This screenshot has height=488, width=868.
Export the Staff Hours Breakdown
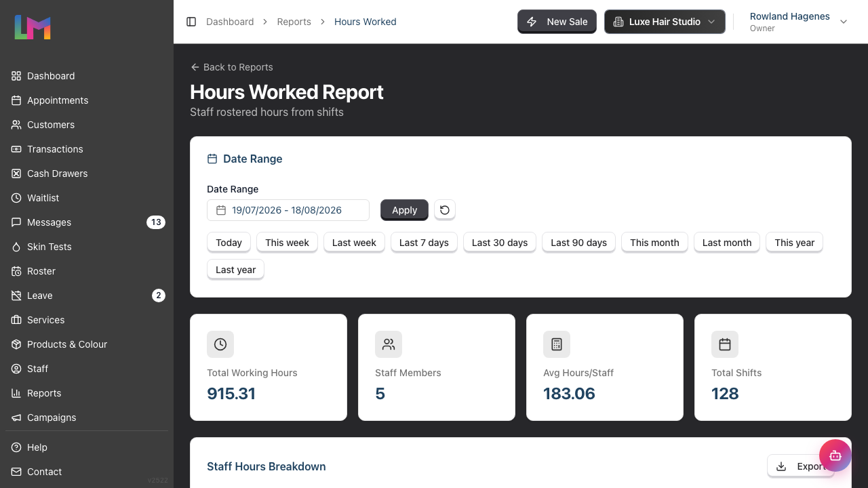pyautogui.click(x=800, y=466)
